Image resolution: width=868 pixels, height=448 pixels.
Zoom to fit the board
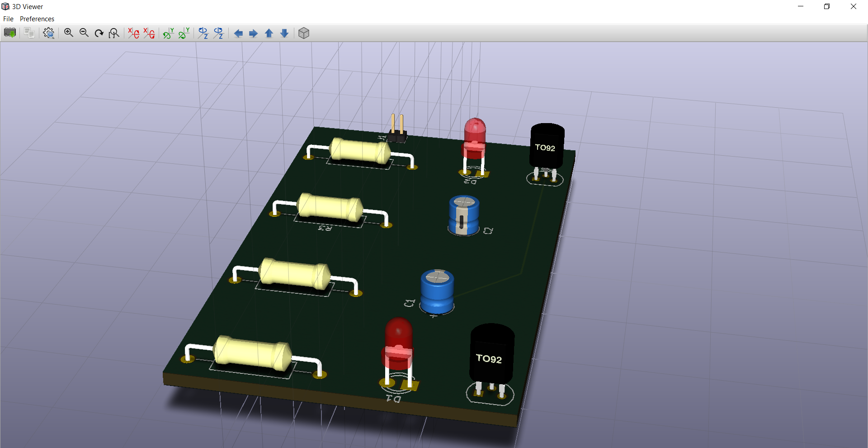[114, 33]
